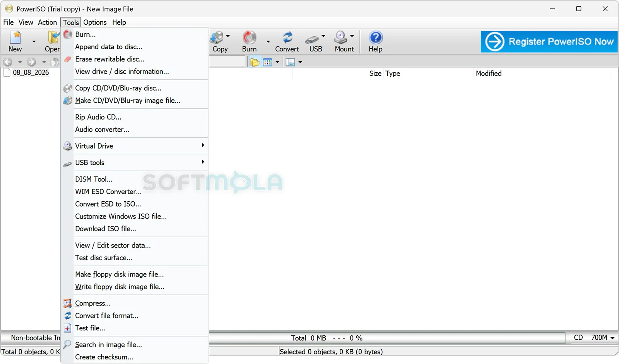Choose Erase rewritable disc... with eraser icon
This screenshot has width=619, height=364.
(x=135, y=59)
